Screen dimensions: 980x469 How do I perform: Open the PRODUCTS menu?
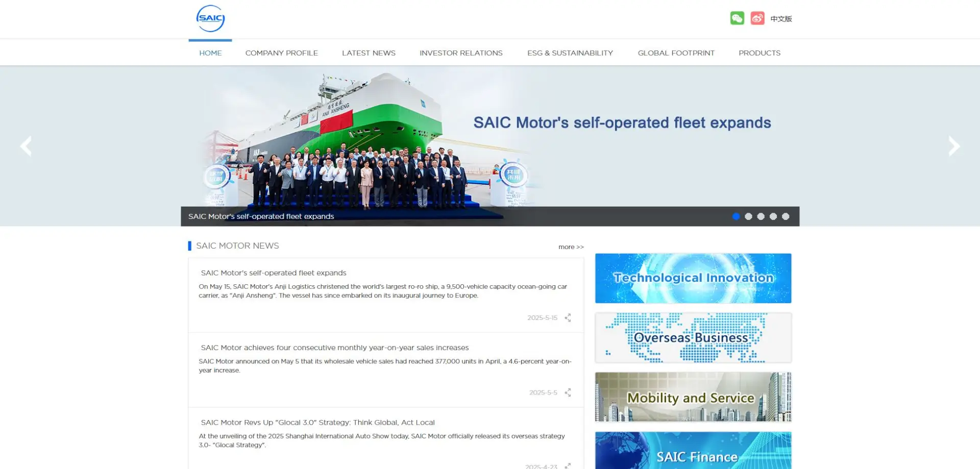click(x=759, y=53)
